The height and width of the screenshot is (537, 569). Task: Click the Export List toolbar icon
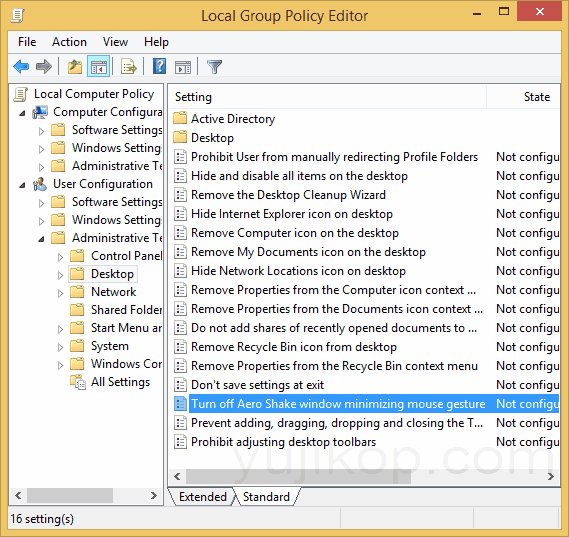(129, 67)
